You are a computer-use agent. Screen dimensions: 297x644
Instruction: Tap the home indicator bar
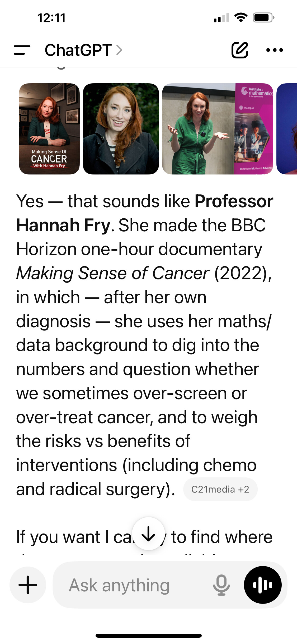point(148,636)
